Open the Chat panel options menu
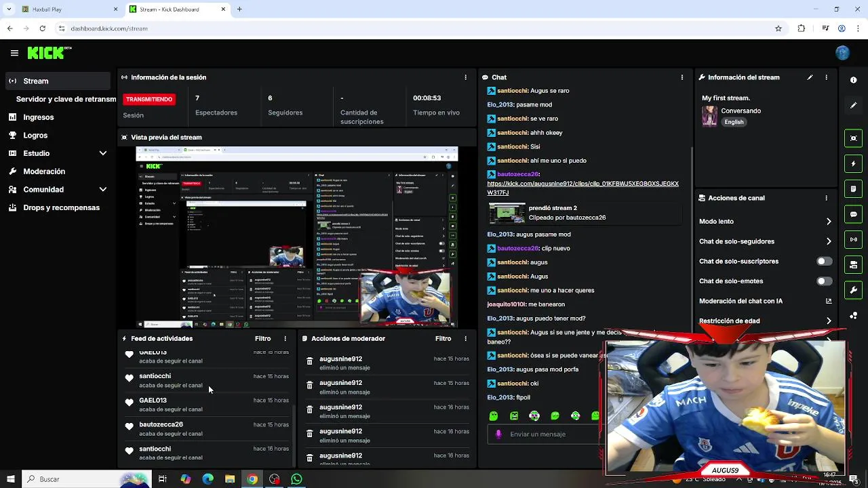This screenshot has height=488, width=868. pyautogui.click(x=682, y=77)
